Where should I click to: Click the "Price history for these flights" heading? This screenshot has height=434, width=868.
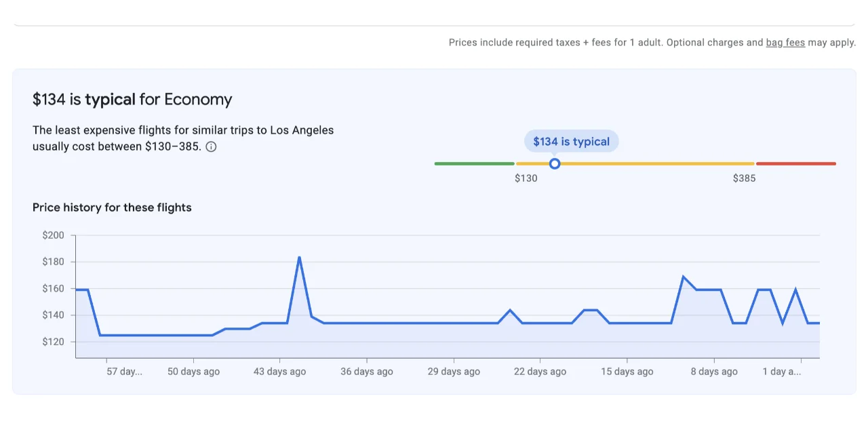[112, 208]
